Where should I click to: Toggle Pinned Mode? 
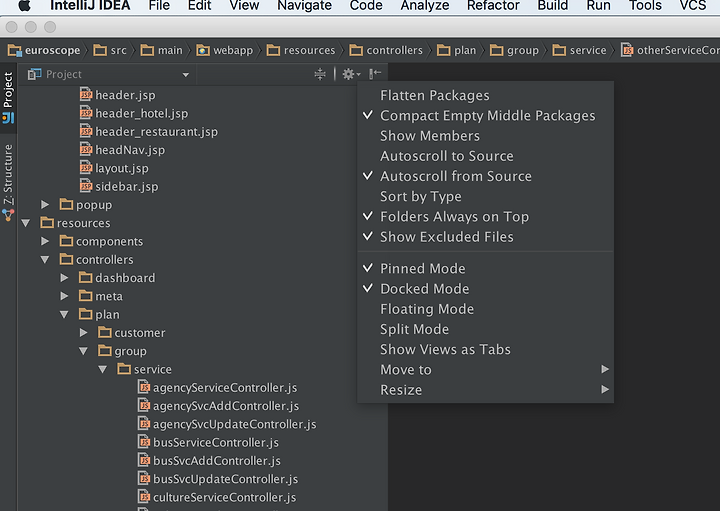tap(485, 268)
